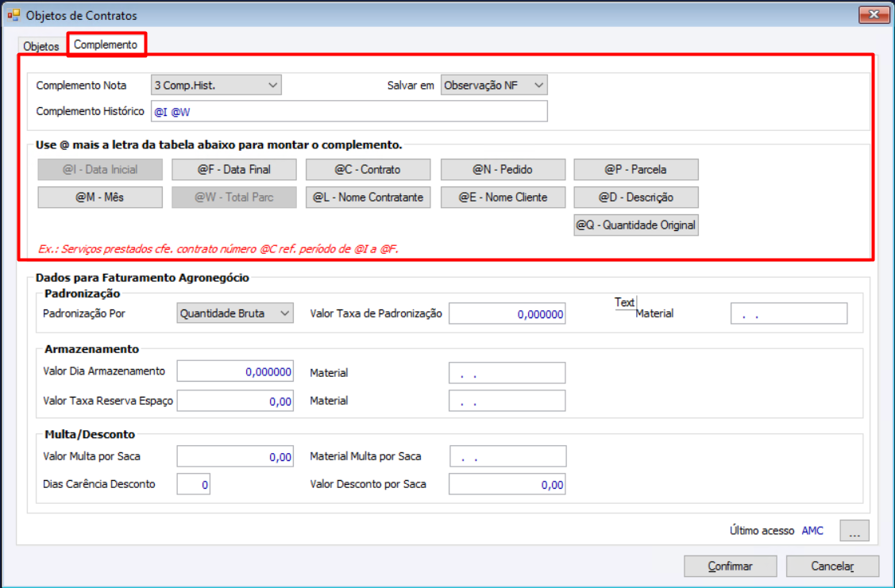Image resolution: width=895 pixels, height=588 pixels.
Task: Confirm with the Confirmar button
Action: (730, 567)
